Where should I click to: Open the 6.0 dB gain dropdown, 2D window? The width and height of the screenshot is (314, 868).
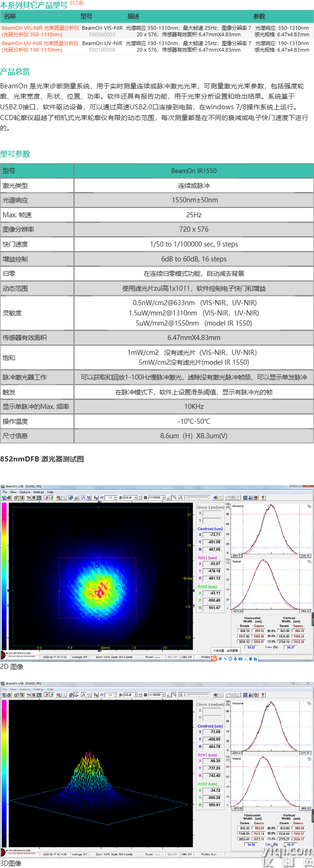[x=135, y=497]
